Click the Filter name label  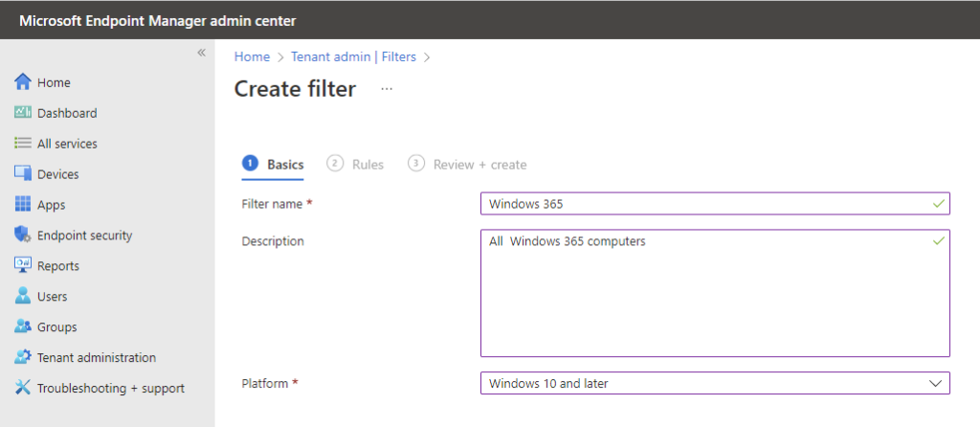277,204
